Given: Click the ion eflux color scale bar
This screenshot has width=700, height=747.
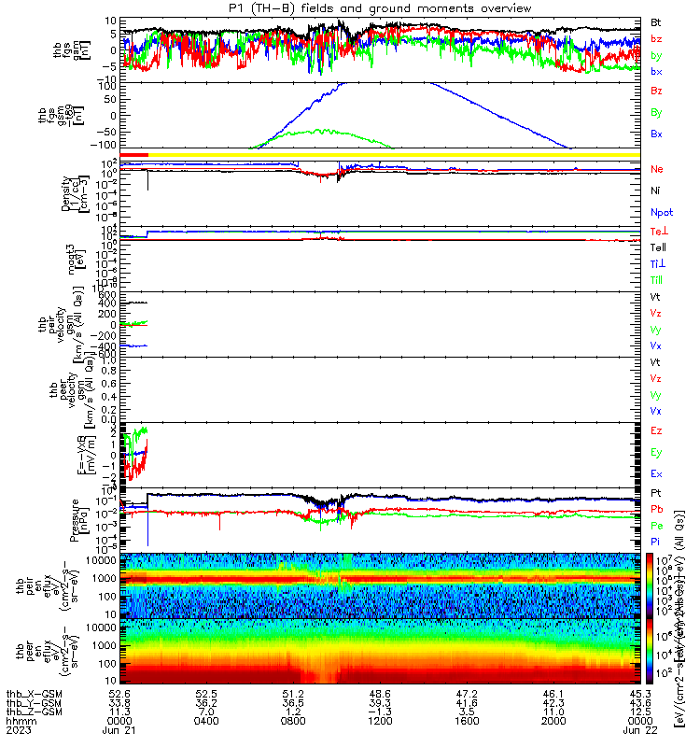Looking at the screenshot, I should [x=650, y=585].
